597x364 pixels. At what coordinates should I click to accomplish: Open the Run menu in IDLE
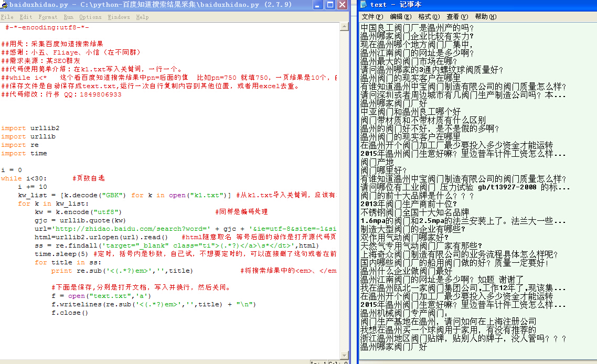[x=69, y=16]
